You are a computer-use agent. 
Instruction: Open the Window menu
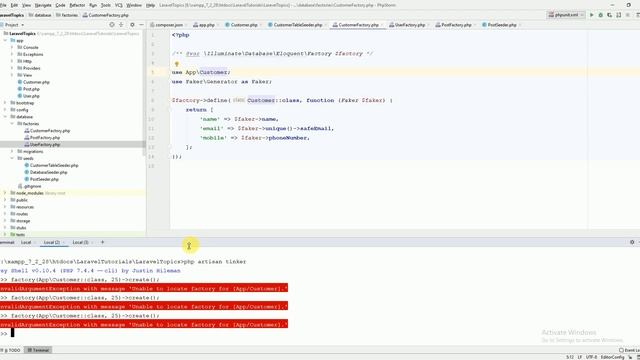tap(134, 5)
